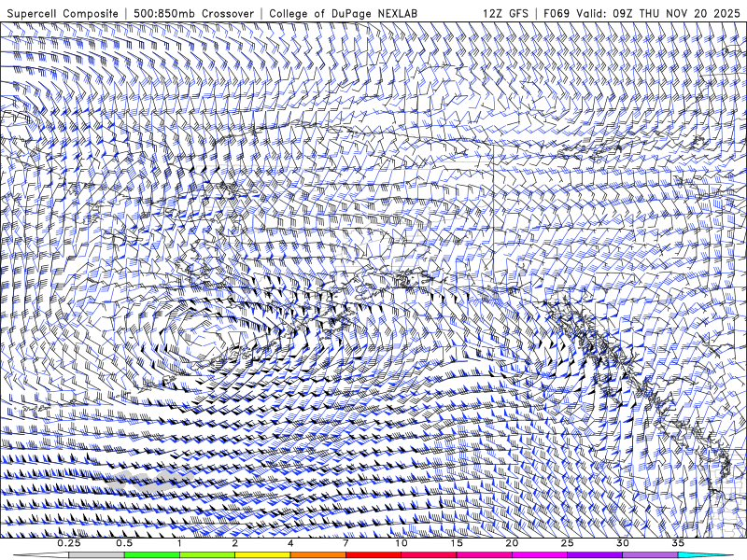Click the 'Supercell Composite' title text

(63, 14)
